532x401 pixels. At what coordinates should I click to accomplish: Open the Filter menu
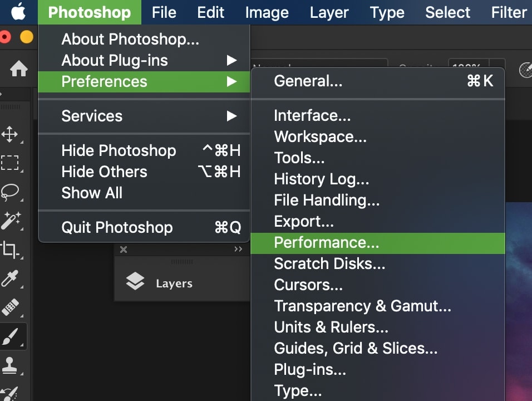tap(509, 12)
